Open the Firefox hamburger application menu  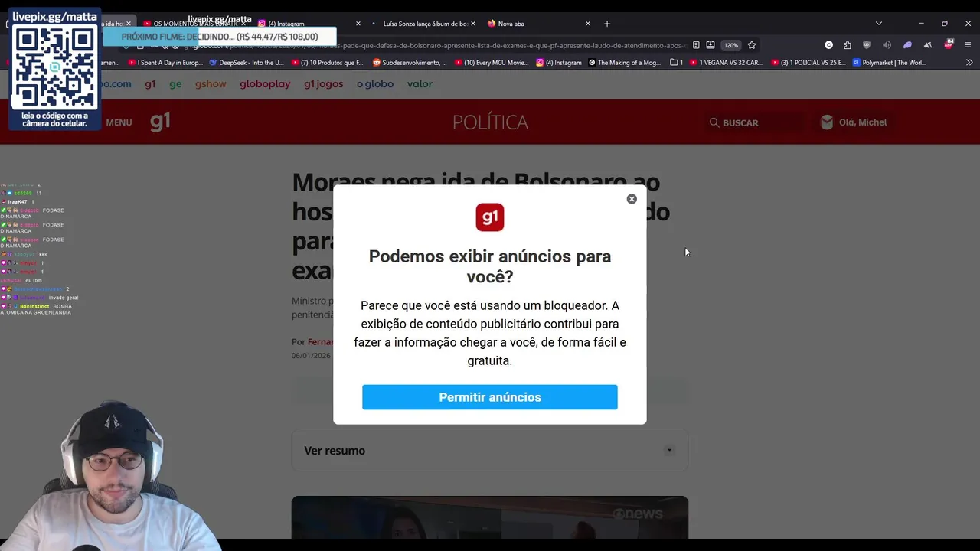point(968,45)
